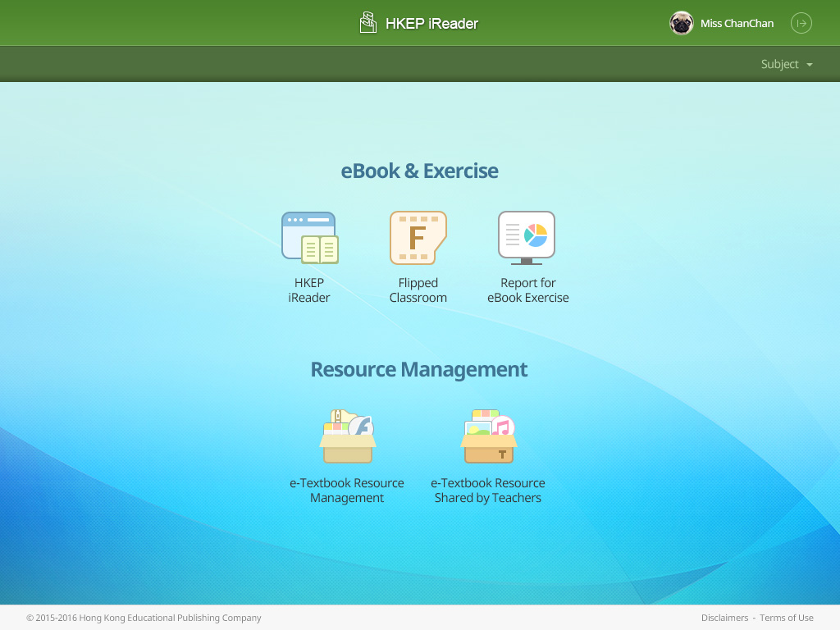The image size is (840, 630).
Task: Open the Subject dropdown menu
Action: (779, 64)
